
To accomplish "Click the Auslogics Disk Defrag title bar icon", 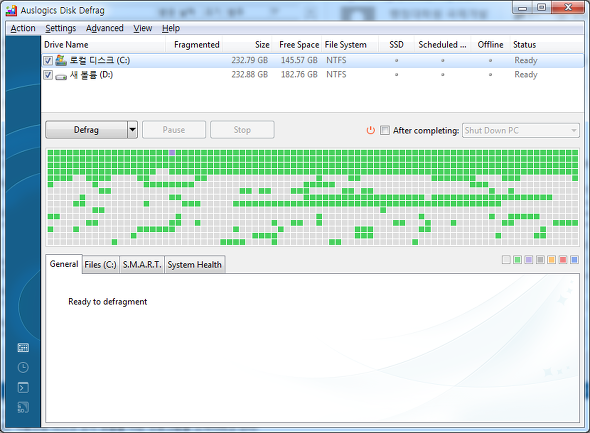I will (12, 10).
